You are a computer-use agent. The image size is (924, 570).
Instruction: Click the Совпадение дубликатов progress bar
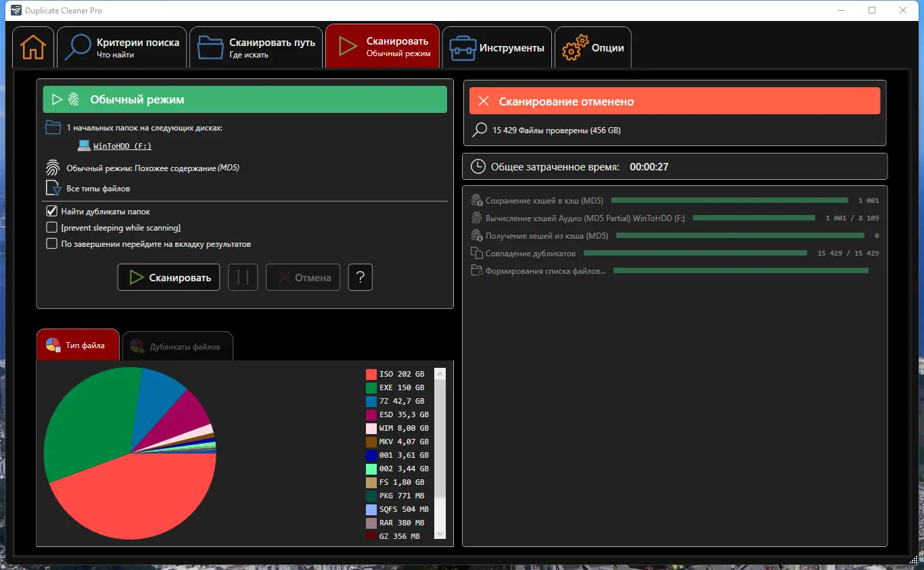click(x=695, y=253)
